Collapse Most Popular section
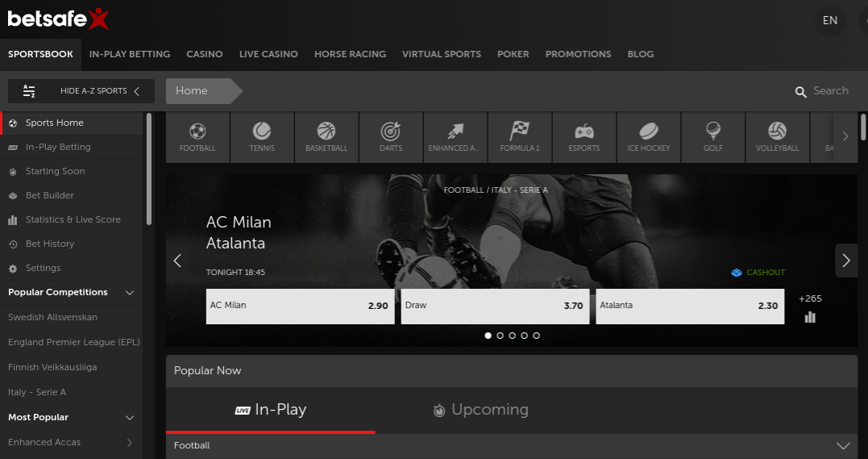This screenshot has height=459, width=868. [x=130, y=417]
